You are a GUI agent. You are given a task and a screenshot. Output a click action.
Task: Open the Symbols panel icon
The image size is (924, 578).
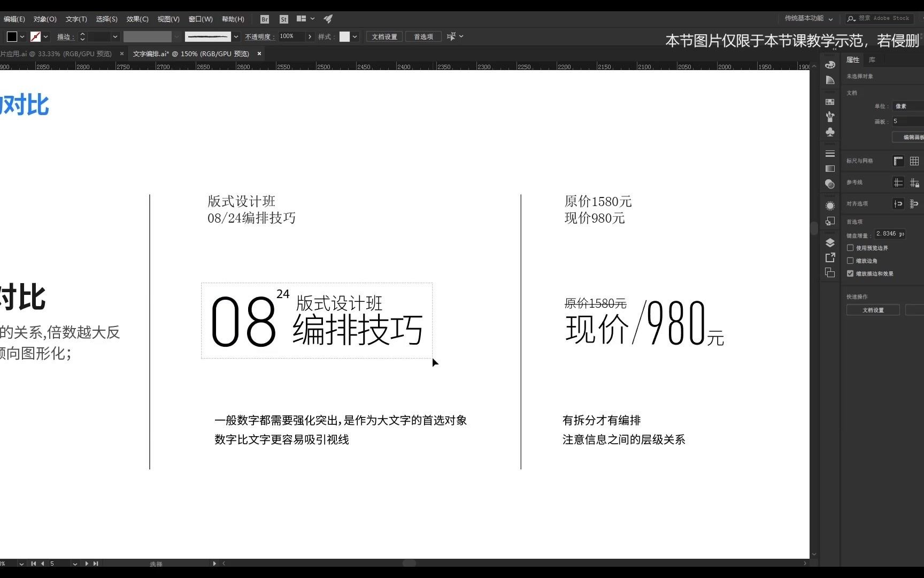(x=830, y=132)
